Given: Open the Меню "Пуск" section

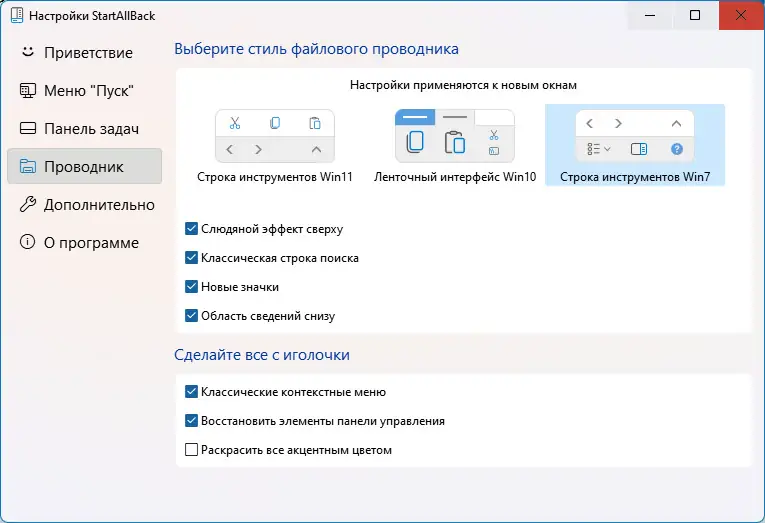Looking at the screenshot, I should [x=84, y=90].
